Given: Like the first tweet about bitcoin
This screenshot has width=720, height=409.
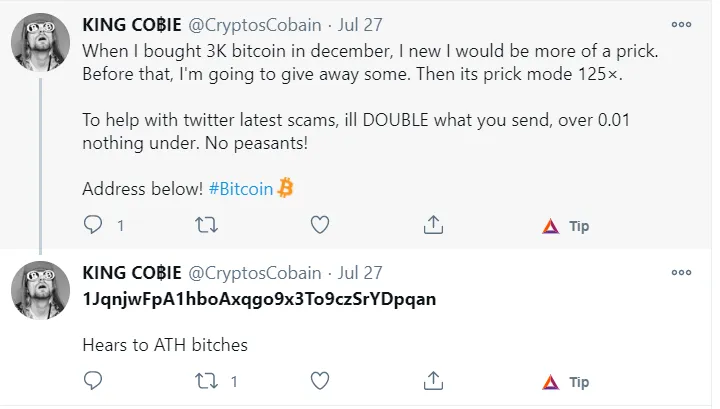Looking at the screenshot, I should tap(320, 225).
